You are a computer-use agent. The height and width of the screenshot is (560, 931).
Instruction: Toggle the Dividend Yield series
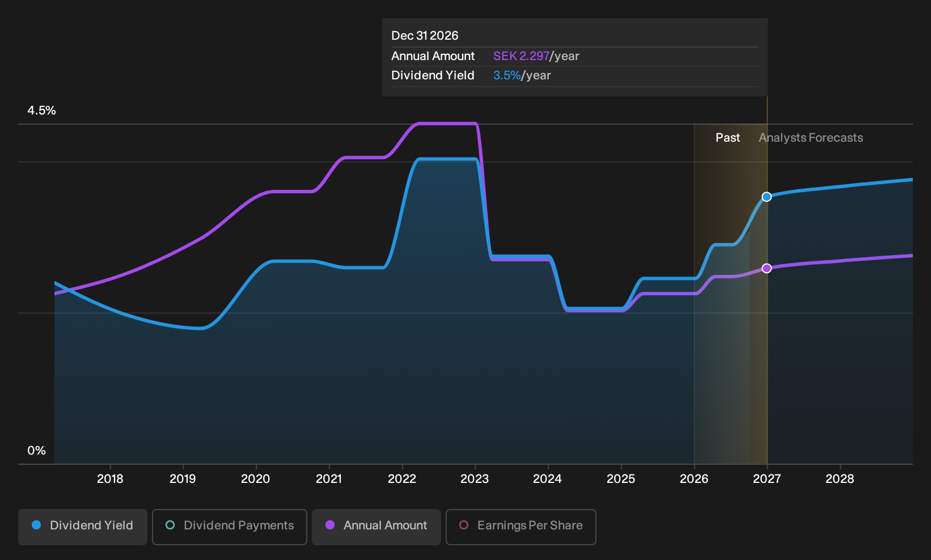coord(83,527)
